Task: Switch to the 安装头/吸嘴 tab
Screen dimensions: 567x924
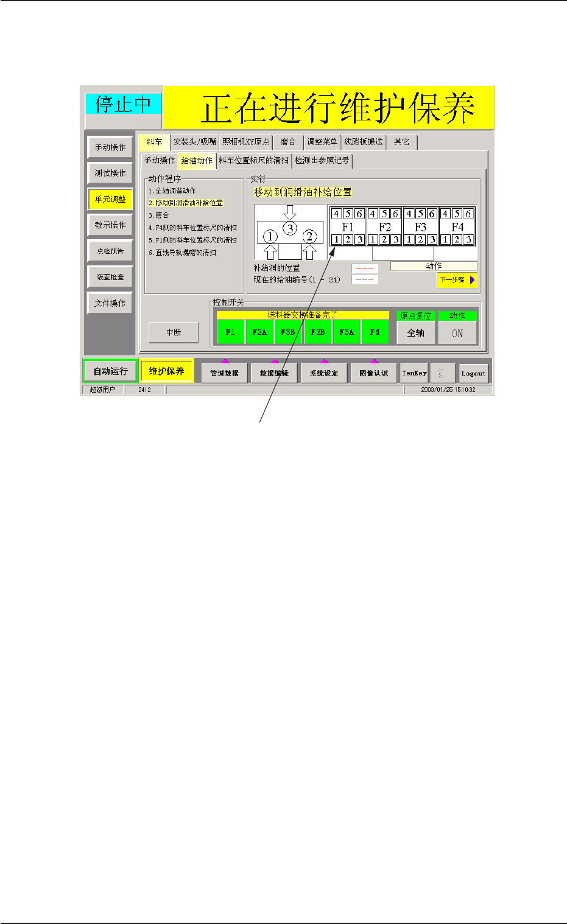Action: (195, 142)
